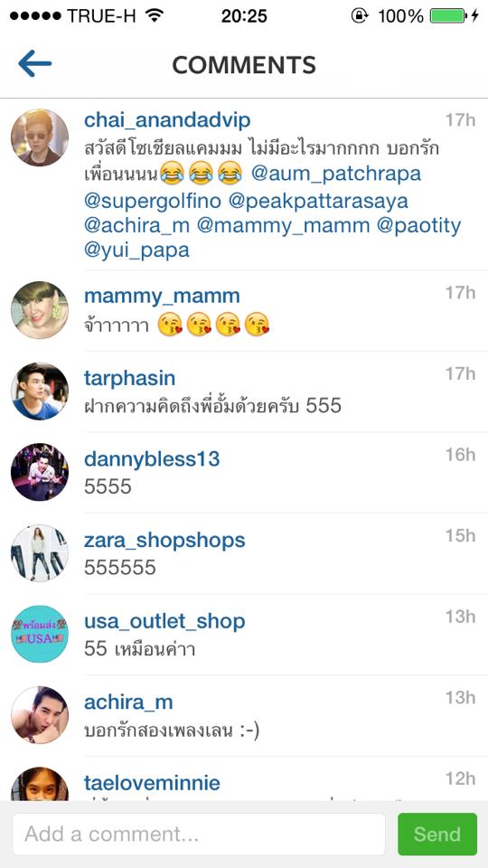
Task: Tap the battery icon in status bar
Action: click(449, 16)
